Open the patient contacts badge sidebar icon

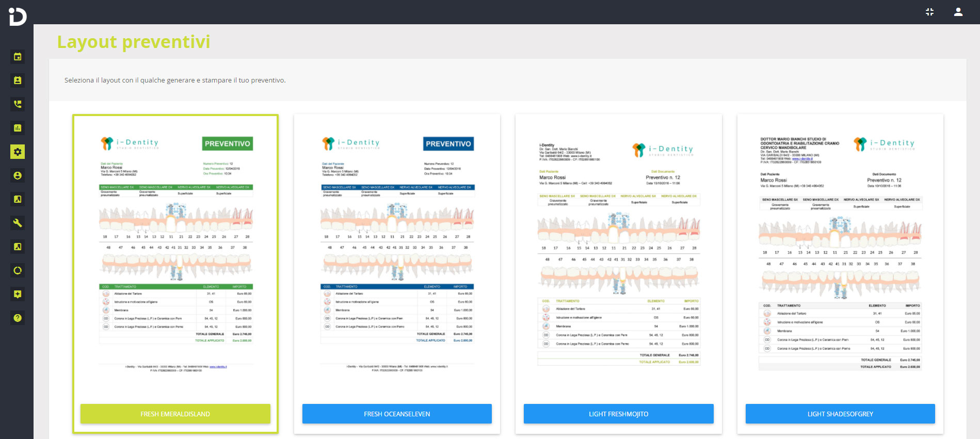click(x=18, y=80)
